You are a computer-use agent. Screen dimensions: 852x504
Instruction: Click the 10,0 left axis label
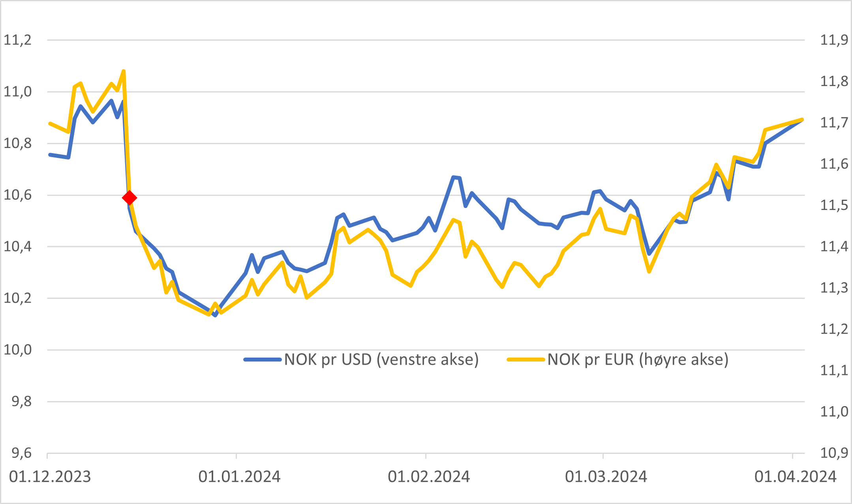17,350
